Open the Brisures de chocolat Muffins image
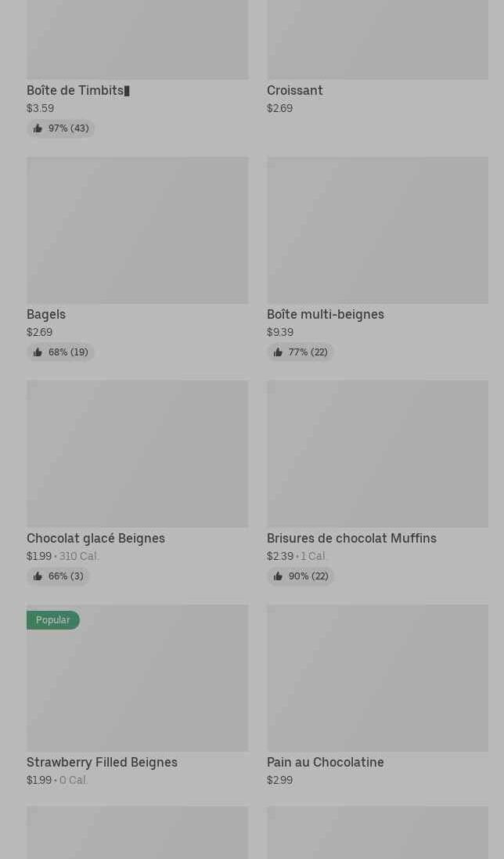The image size is (504, 859). 377,454
